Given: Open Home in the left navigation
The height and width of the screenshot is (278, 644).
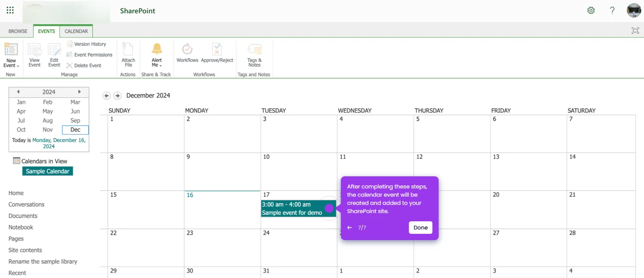Looking at the screenshot, I should click(16, 193).
